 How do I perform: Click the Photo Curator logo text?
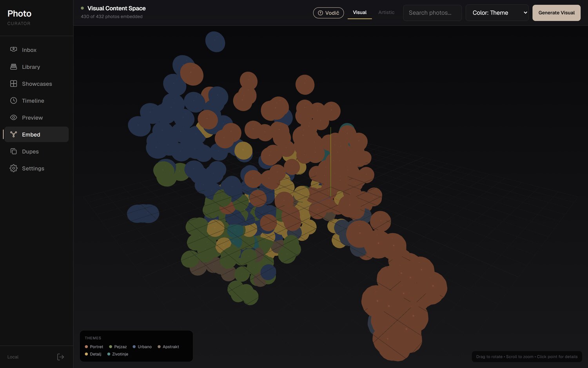[x=19, y=17]
